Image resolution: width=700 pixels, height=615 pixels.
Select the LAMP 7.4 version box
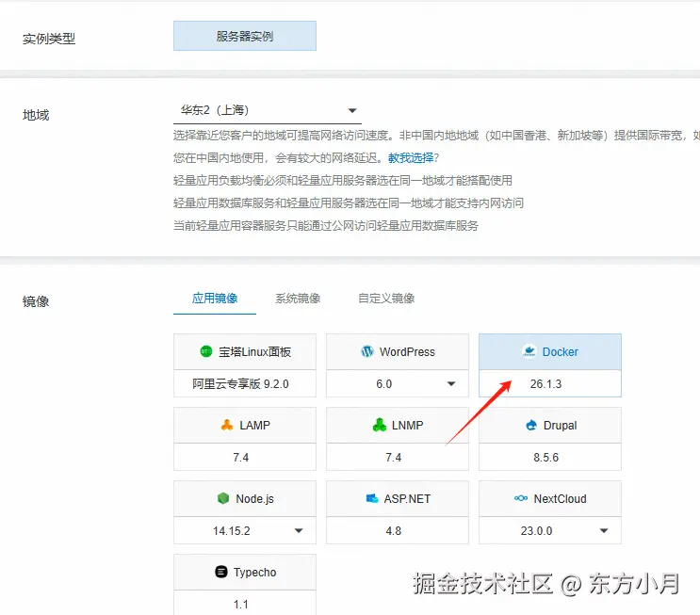tap(245, 457)
